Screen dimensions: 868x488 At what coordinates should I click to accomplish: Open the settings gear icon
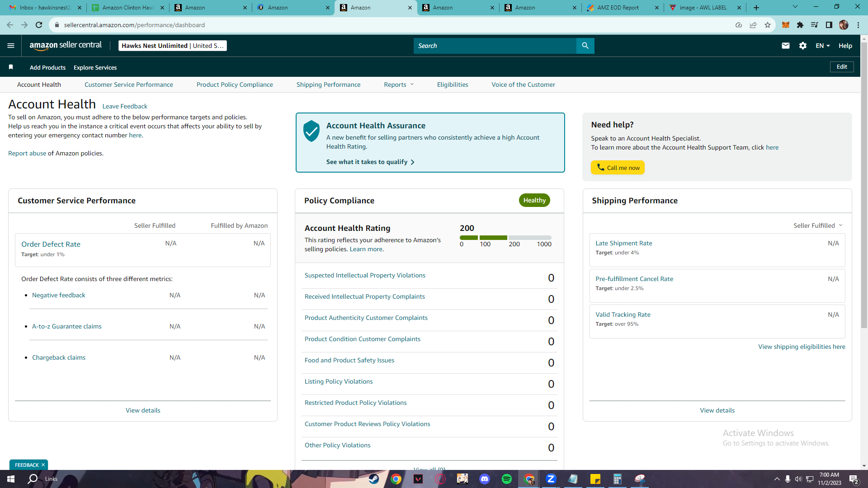point(803,46)
